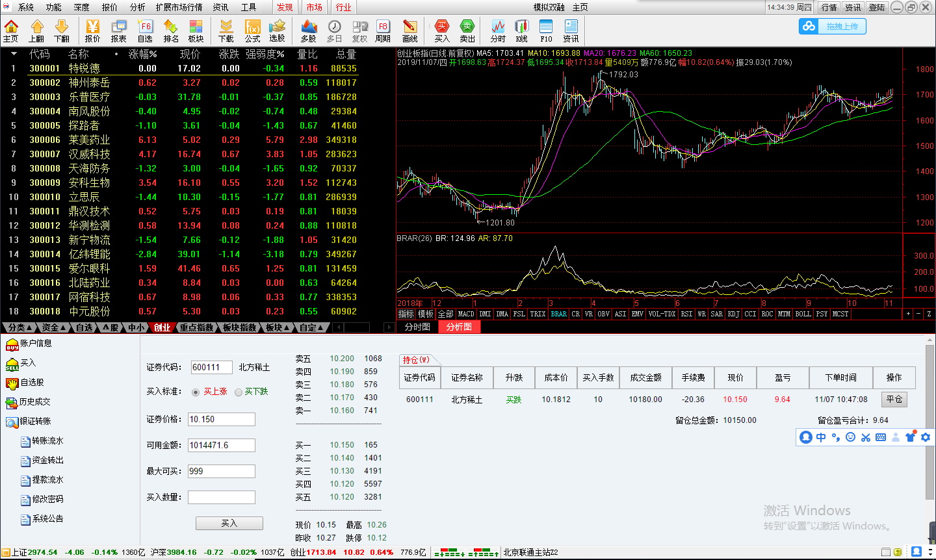Switch to the 分时图 tab
The width and height of the screenshot is (936, 560).
coord(417,327)
